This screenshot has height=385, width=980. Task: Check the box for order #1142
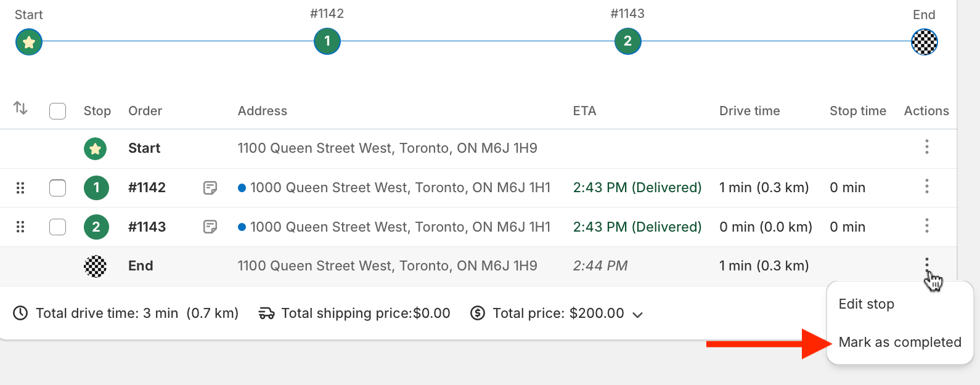point(57,188)
